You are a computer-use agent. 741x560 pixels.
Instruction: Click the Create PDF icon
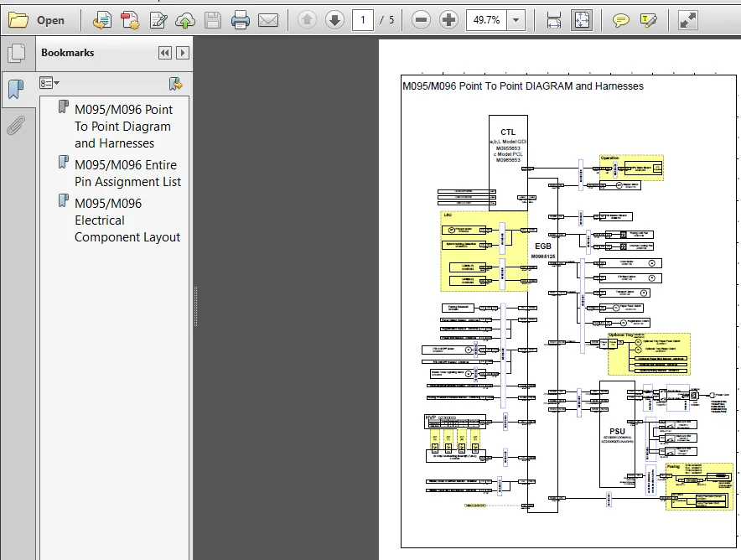(x=129, y=20)
